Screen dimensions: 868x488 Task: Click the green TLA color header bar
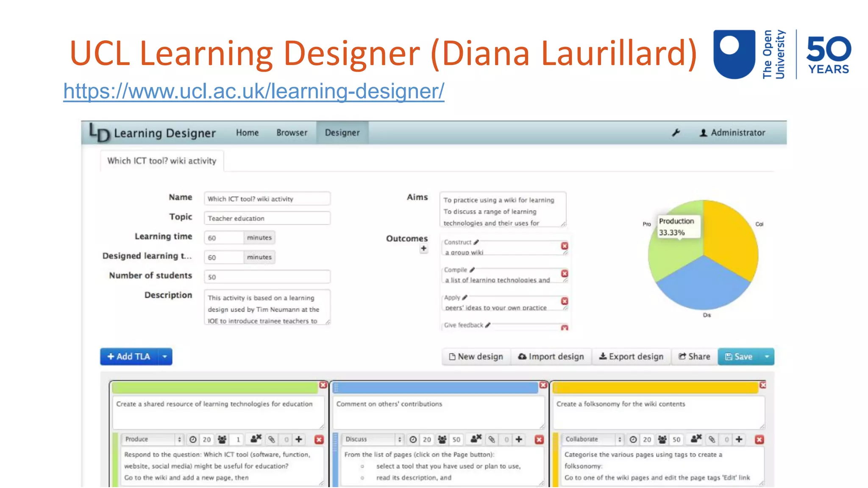(x=215, y=387)
